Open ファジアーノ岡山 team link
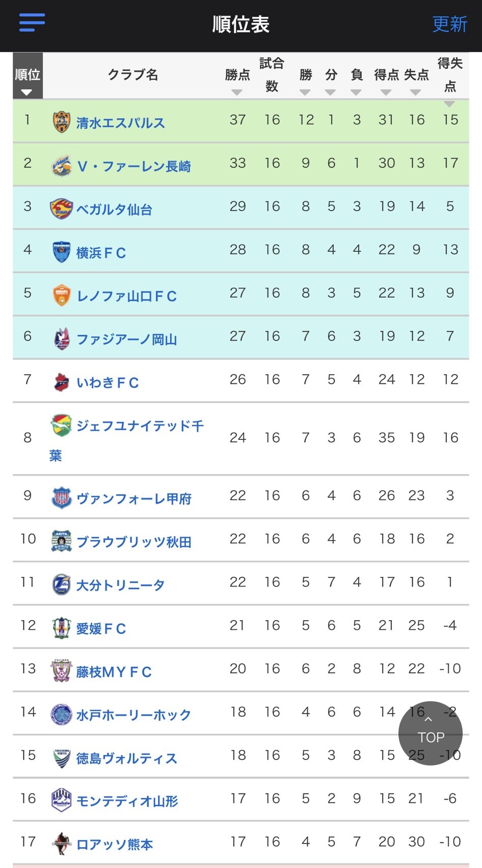The width and height of the screenshot is (482, 868). click(x=127, y=339)
